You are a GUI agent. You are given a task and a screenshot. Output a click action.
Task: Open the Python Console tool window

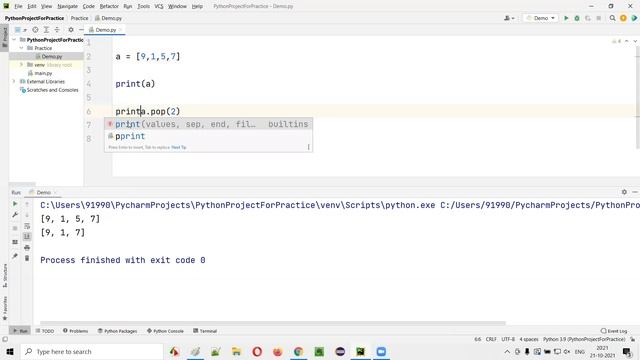[165, 331]
